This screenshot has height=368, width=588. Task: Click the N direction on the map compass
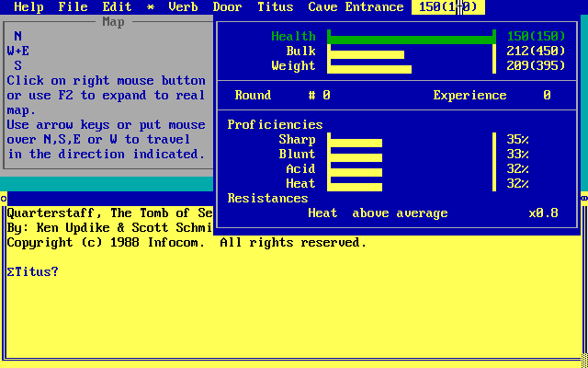tap(18, 36)
